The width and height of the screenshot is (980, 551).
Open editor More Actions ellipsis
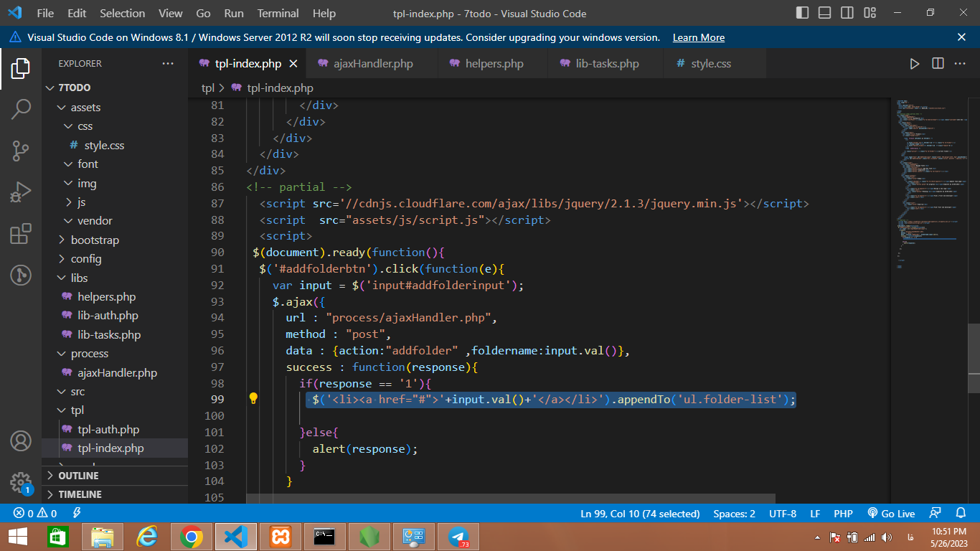[x=960, y=64]
